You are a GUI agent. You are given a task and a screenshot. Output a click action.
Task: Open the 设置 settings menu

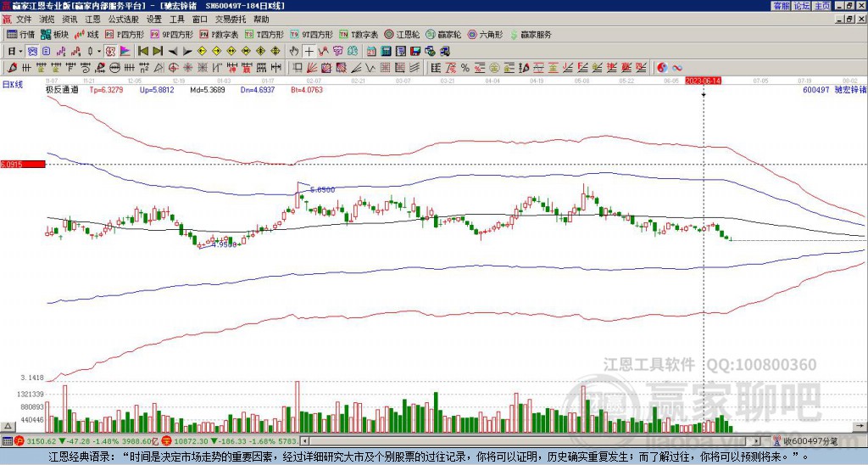pyautogui.click(x=153, y=19)
